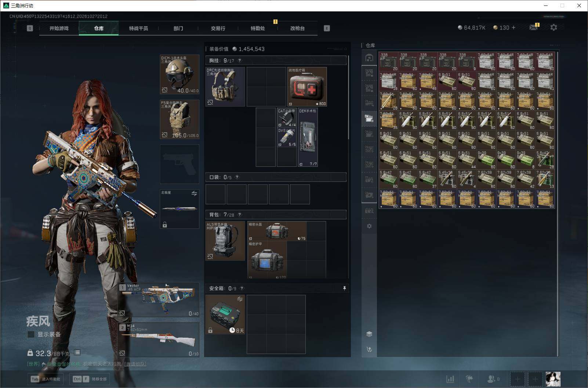Open the 特勤处 tab
588x388 pixels.
tap(258, 28)
